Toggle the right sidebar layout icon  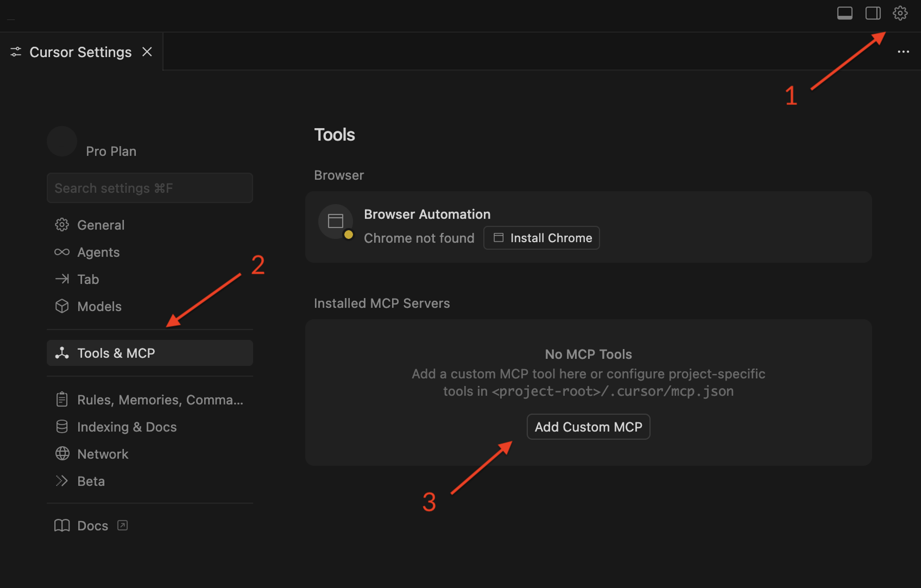point(872,13)
